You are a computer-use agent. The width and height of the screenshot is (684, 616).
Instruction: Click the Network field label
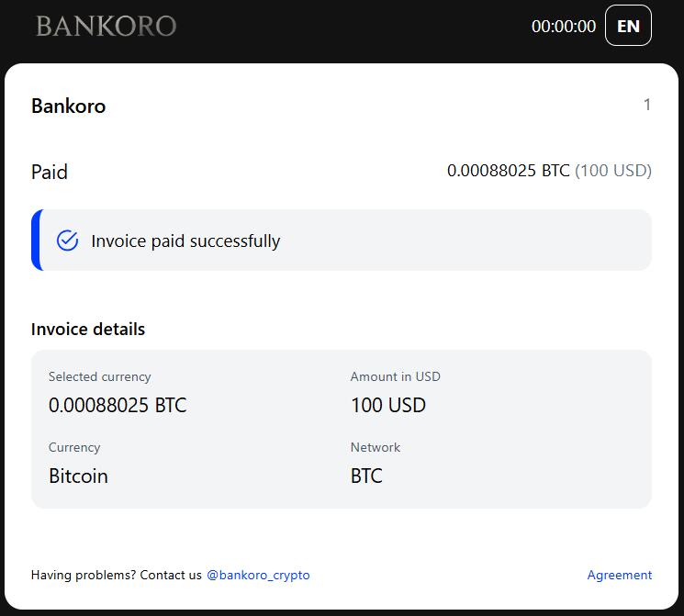tap(376, 447)
